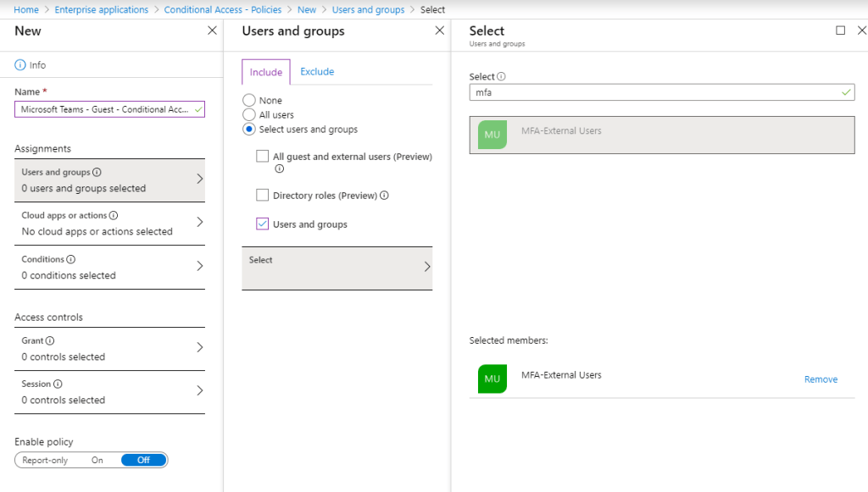Image resolution: width=868 pixels, height=492 pixels.
Task: Uncheck the Users and groups checkbox
Action: point(263,224)
